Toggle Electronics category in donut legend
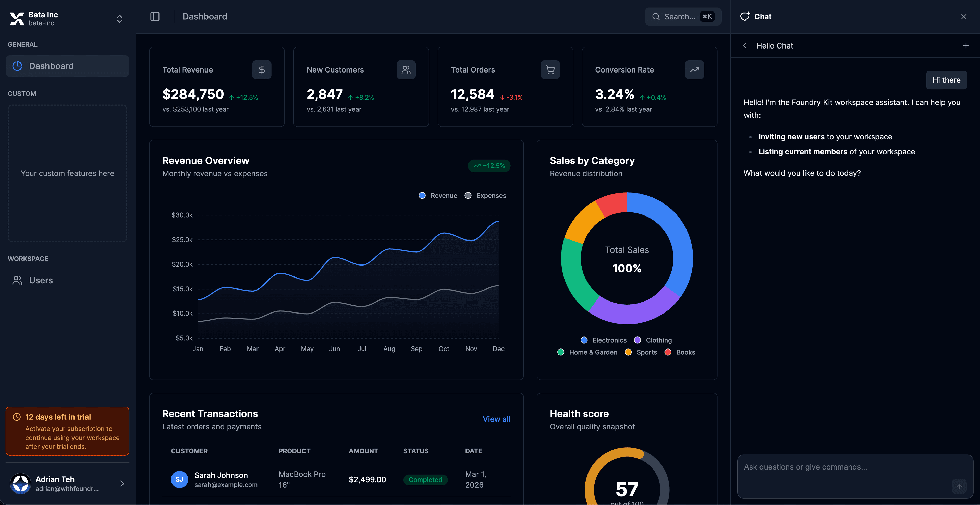Screen dimensions: 980x505 pyautogui.click(x=604, y=340)
